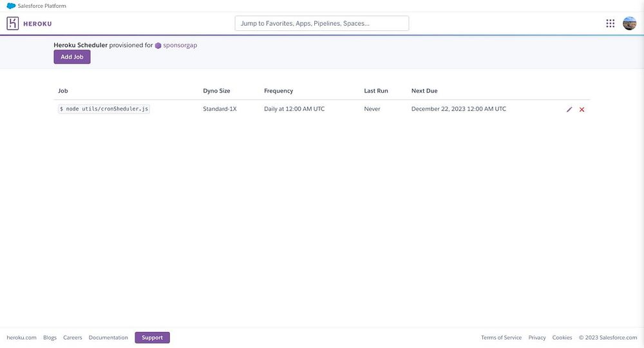Click 'December 22, 2023 12:00 AM UTC' cell
This screenshot has height=348, width=644.
point(459,109)
